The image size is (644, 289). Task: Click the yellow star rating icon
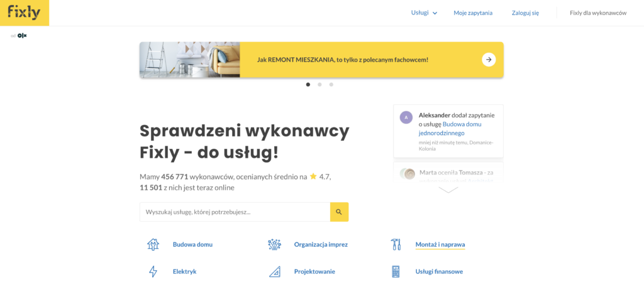coord(313,177)
